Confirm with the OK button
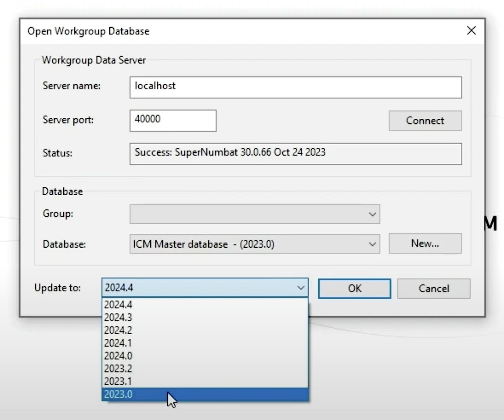Screen dimensions: 504x420 click(354, 289)
